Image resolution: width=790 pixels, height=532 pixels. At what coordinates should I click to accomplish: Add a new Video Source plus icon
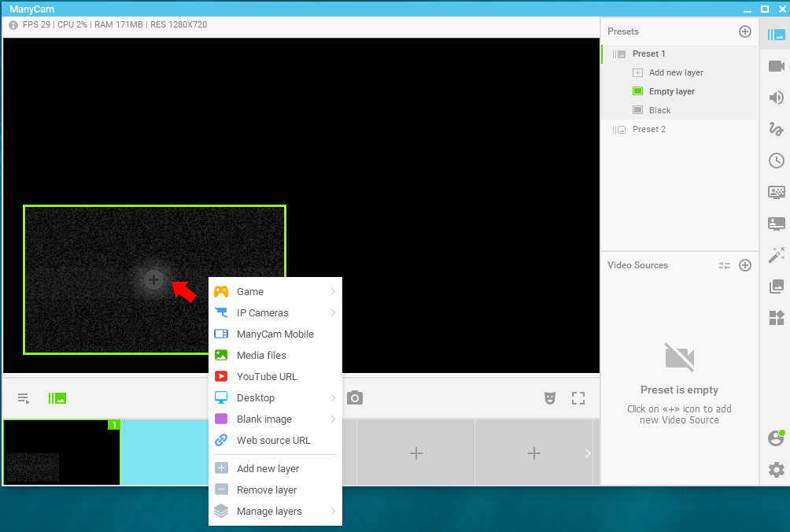point(744,265)
